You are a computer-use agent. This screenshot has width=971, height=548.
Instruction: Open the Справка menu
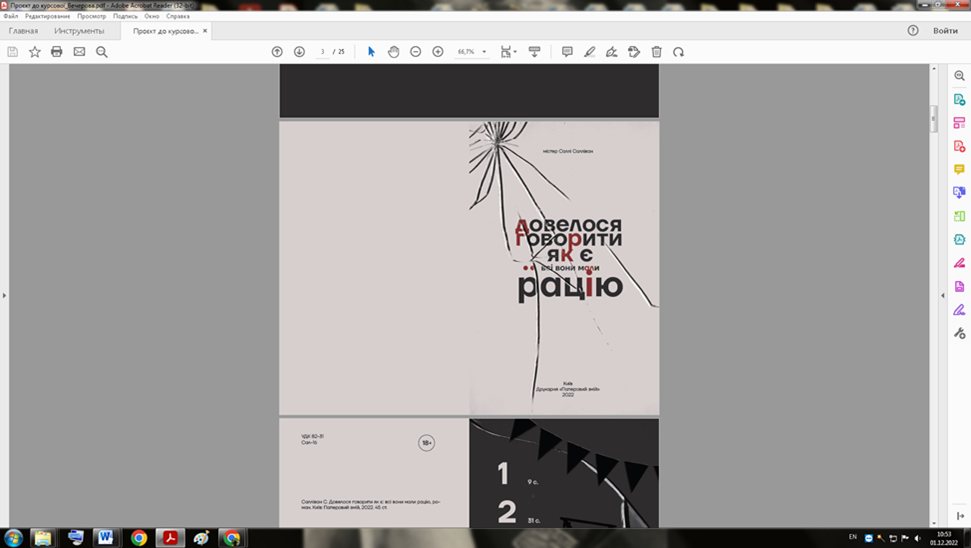tap(178, 16)
